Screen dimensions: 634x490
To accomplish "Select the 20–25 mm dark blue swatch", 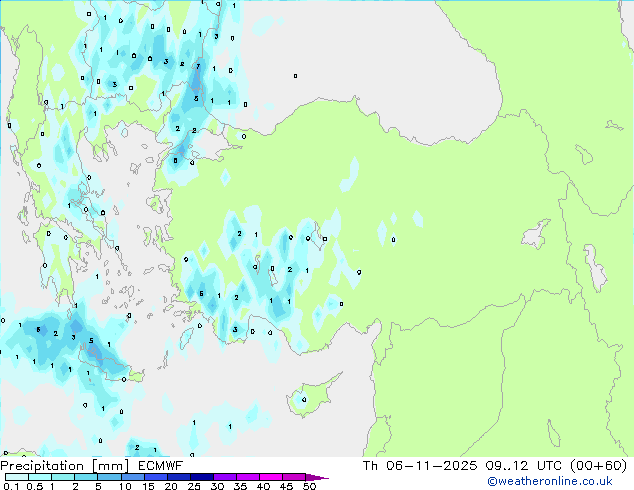I will (179, 477).
